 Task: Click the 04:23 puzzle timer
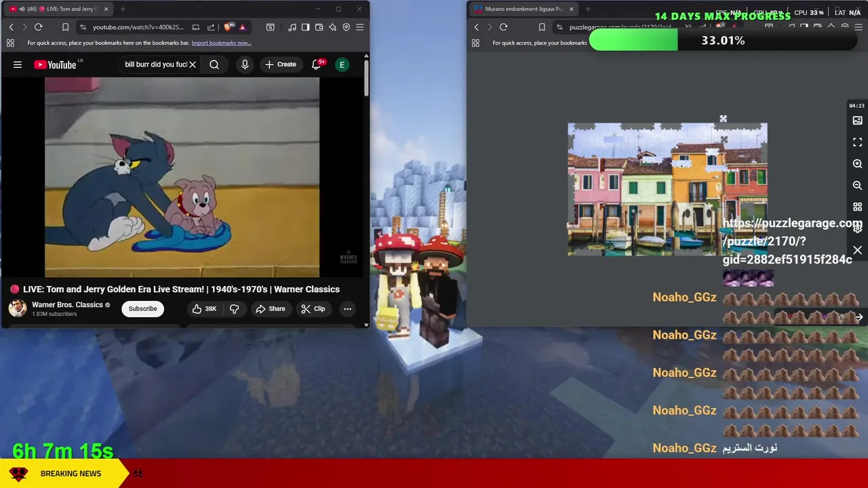(x=856, y=106)
